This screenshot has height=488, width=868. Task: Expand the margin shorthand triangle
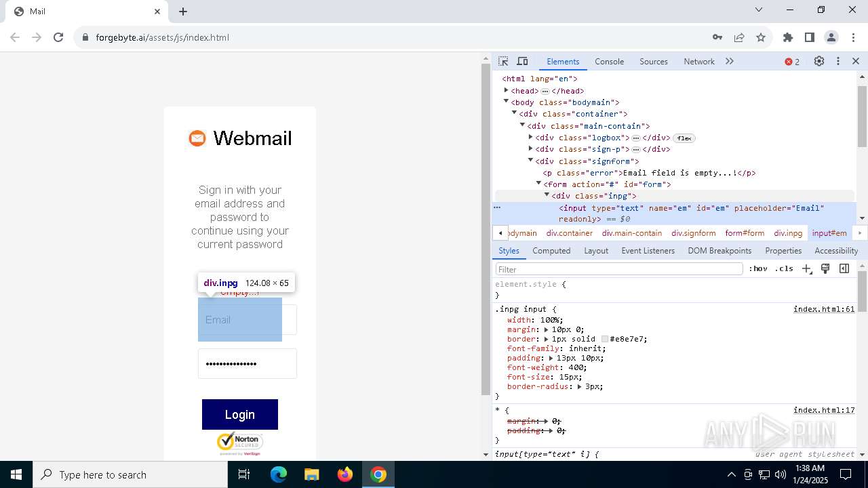546,329
